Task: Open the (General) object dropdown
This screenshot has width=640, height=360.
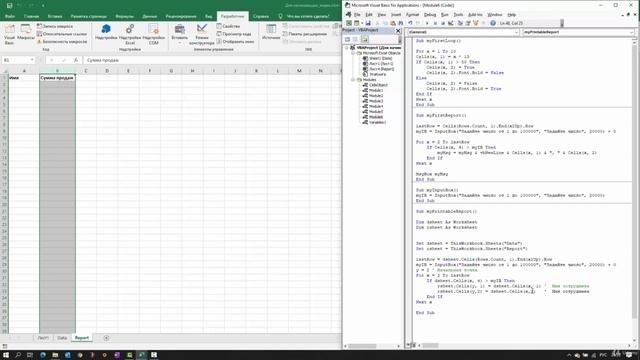Action: (x=517, y=32)
